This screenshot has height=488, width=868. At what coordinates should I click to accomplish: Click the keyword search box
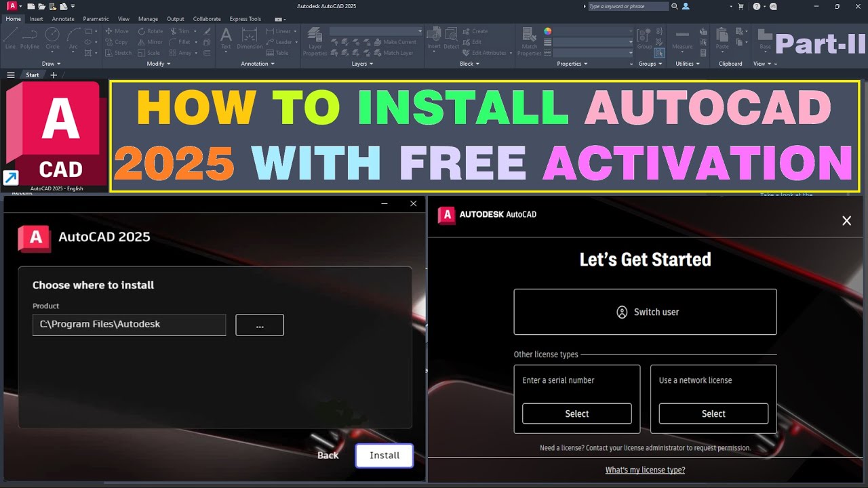(x=628, y=6)
